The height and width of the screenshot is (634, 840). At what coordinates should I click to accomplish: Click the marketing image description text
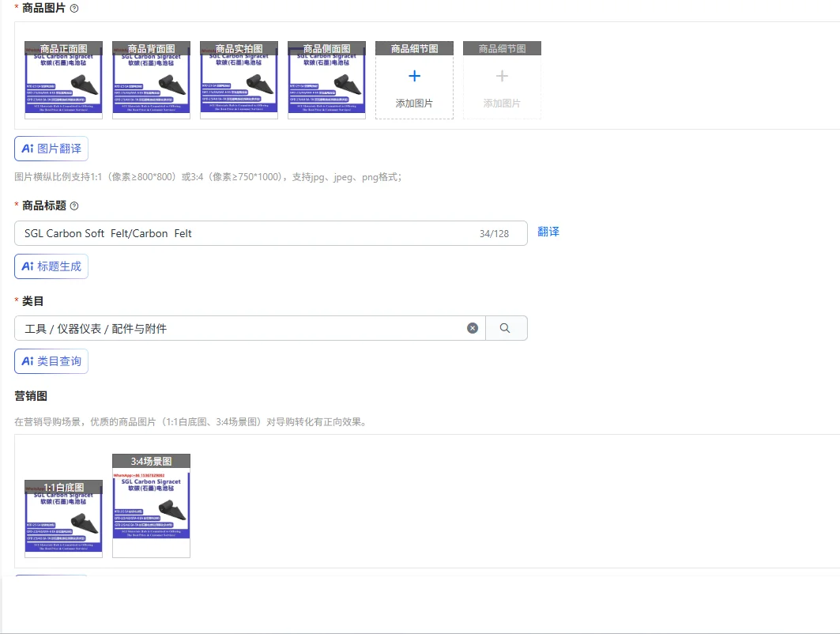click(x=192, y=422)
